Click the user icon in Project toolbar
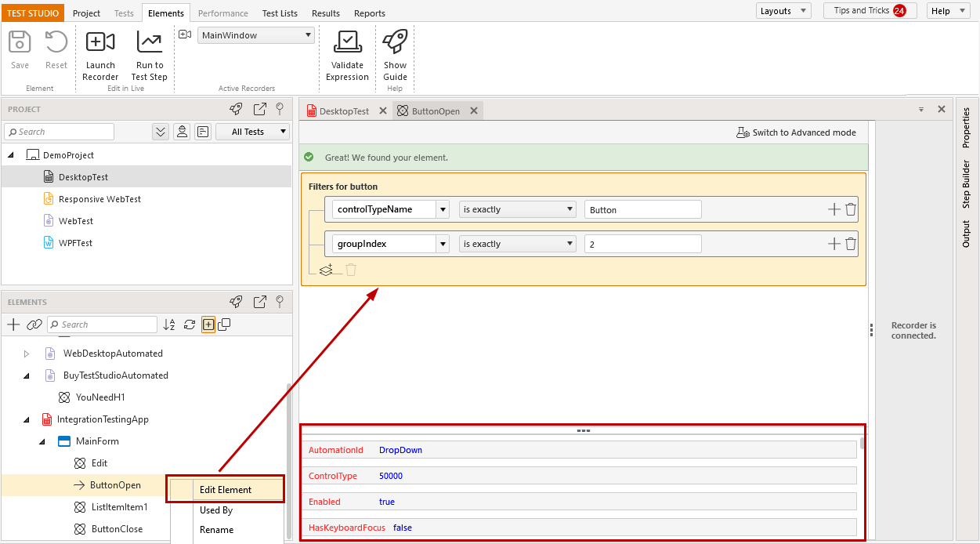The height and width of the screenshot is (544, 980). (182, 132)
